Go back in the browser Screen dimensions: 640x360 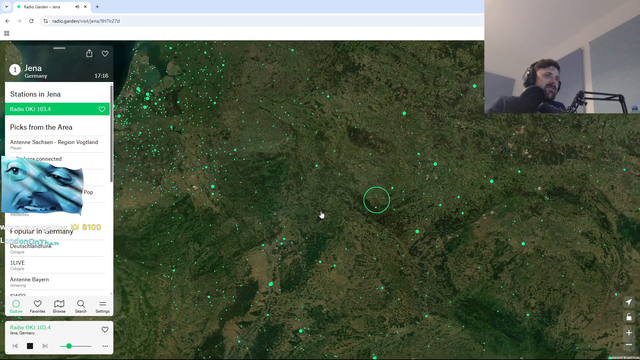pos(7,21)
